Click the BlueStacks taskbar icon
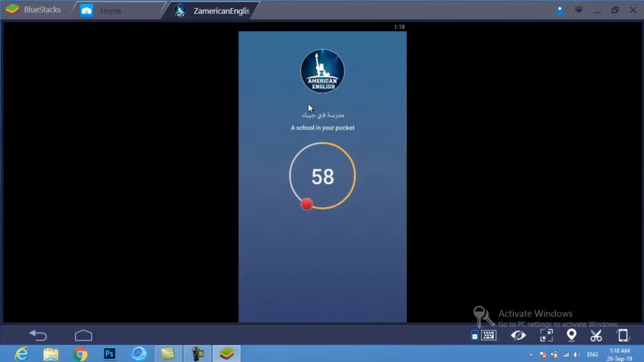This screenshot has width=644, height=362. 227,354
